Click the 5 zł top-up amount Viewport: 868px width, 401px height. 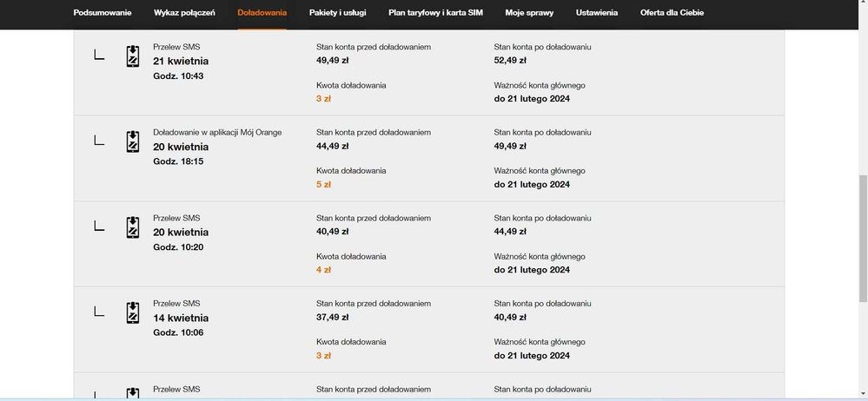[323, 184]
